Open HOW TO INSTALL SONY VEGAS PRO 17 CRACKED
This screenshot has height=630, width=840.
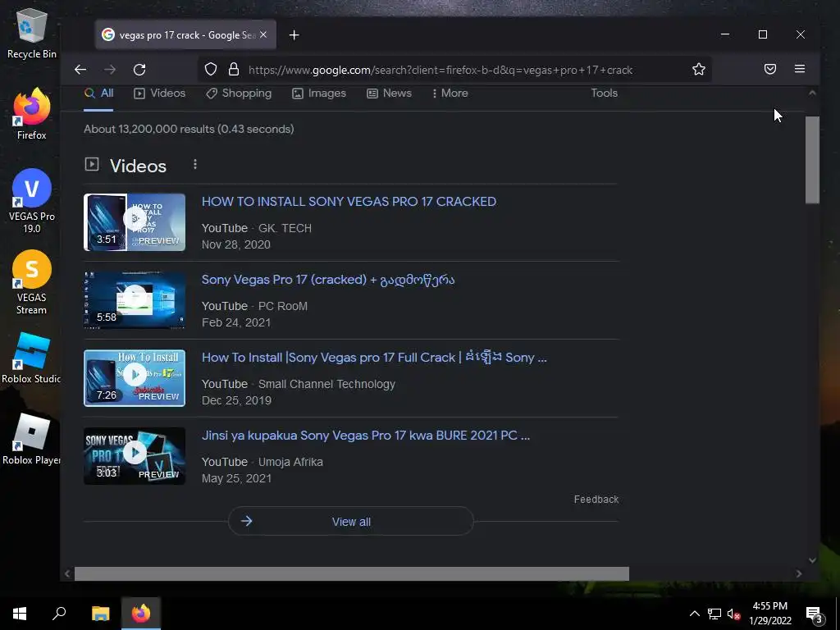pyautogui.click(x=349, y=202)
